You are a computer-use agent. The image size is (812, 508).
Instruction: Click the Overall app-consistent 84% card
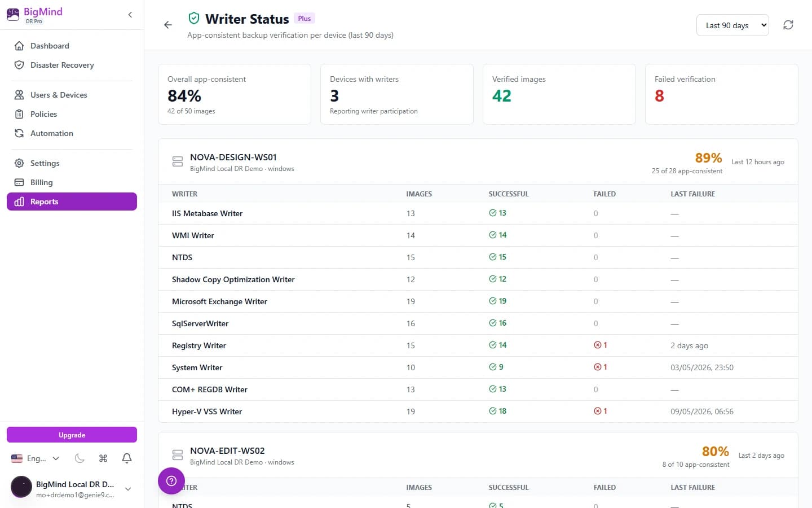(x=235, y=94)
